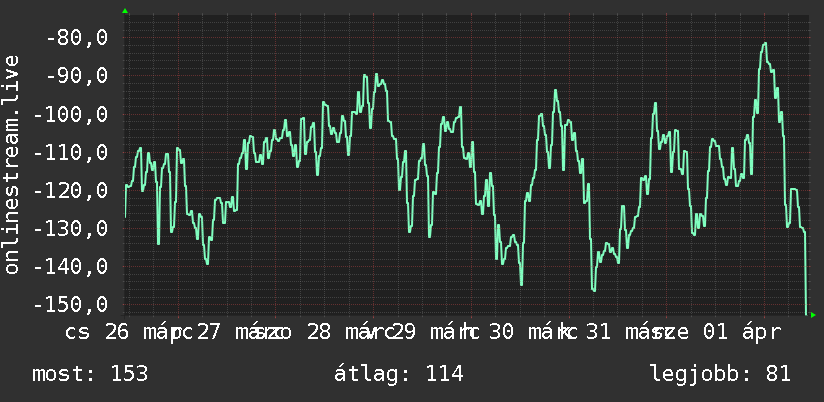824x402 pixels.
Task: Select the -140,0 y-axis label
Action: (70, 266)
